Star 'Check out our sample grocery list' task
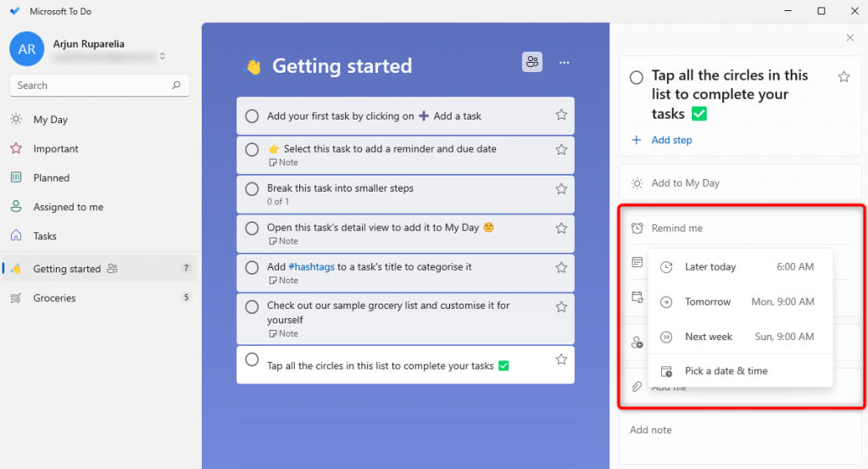 561,307
